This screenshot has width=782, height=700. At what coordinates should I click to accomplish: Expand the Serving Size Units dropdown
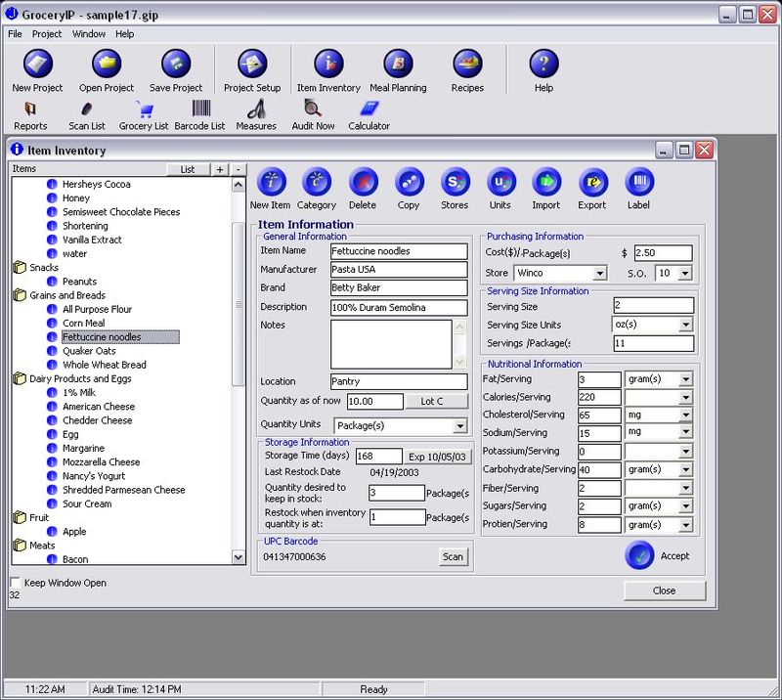tap(686, 325)
